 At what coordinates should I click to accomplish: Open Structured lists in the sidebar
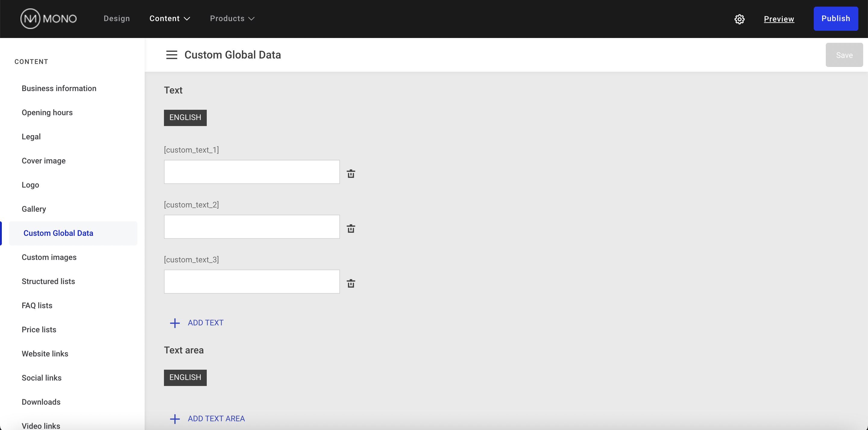48,281
